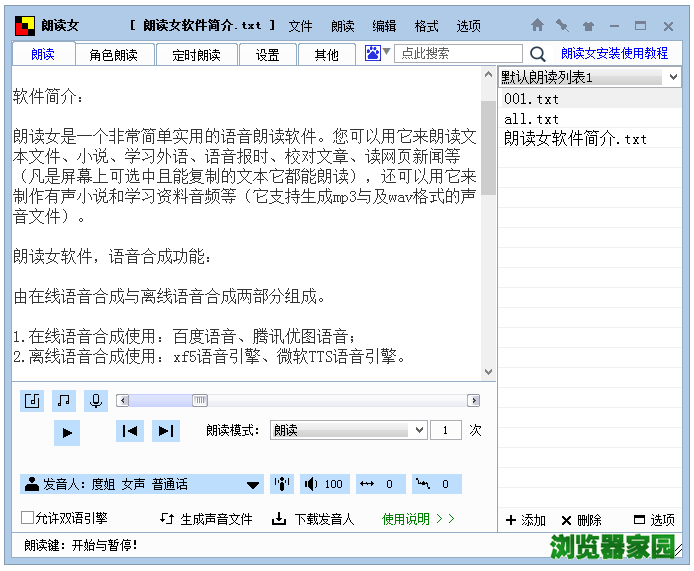Enable 允许双语引擎 checkbox
Image resolution: width=694 pixels, height=571 pixels.
(x=28, y=518)
